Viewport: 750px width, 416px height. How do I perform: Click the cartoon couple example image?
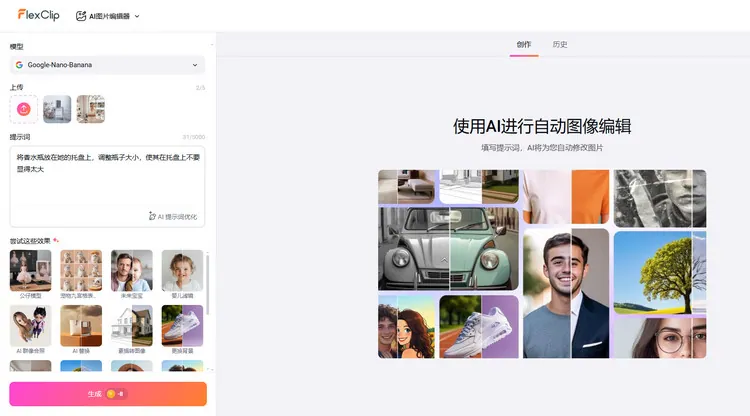click(406, 327)
